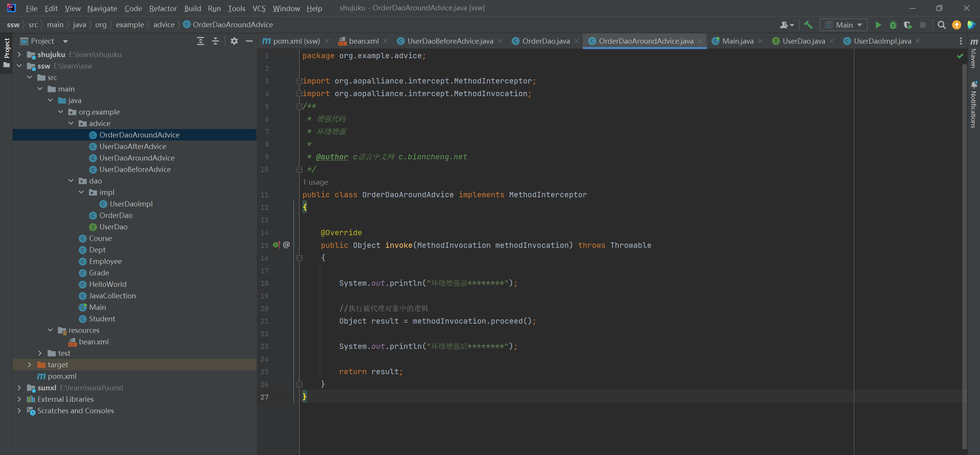
Task: Click the 1 usage inlay link
Action: (x=315, y=182)
